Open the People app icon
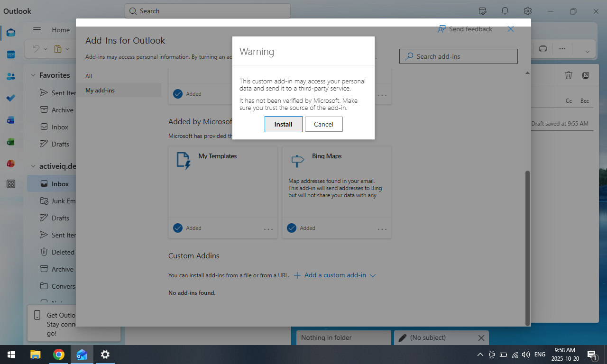607x364 pixels. pos(10,76)
